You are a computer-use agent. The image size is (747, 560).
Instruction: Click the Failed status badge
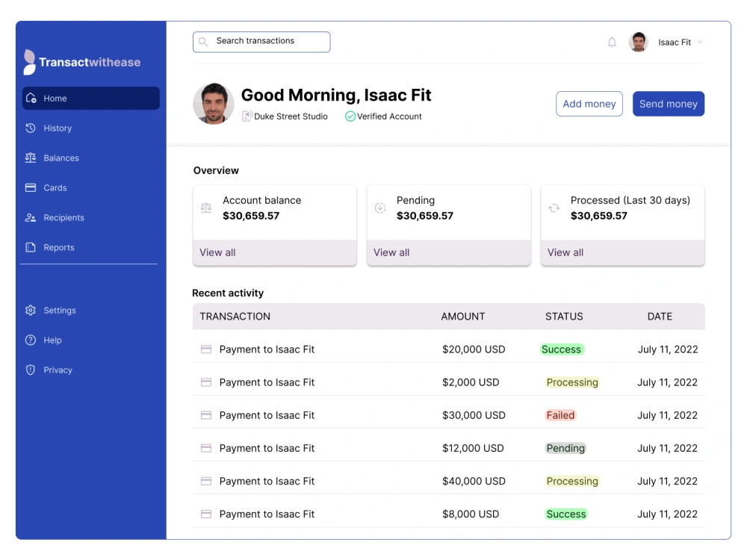pyautogui.click(x=561, y=415)
